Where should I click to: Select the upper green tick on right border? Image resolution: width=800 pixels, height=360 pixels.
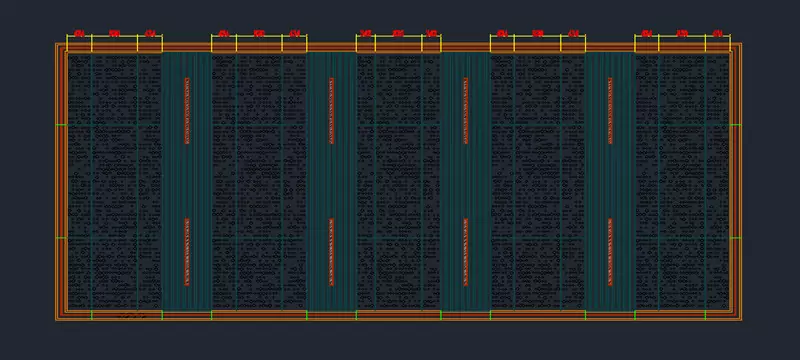[x=735, y=124]
